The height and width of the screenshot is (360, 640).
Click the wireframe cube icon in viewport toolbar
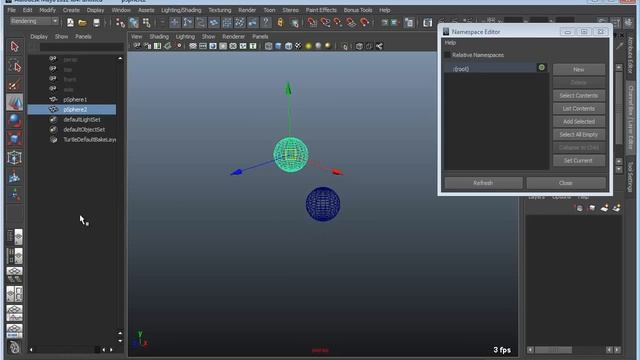click(269, 46)
